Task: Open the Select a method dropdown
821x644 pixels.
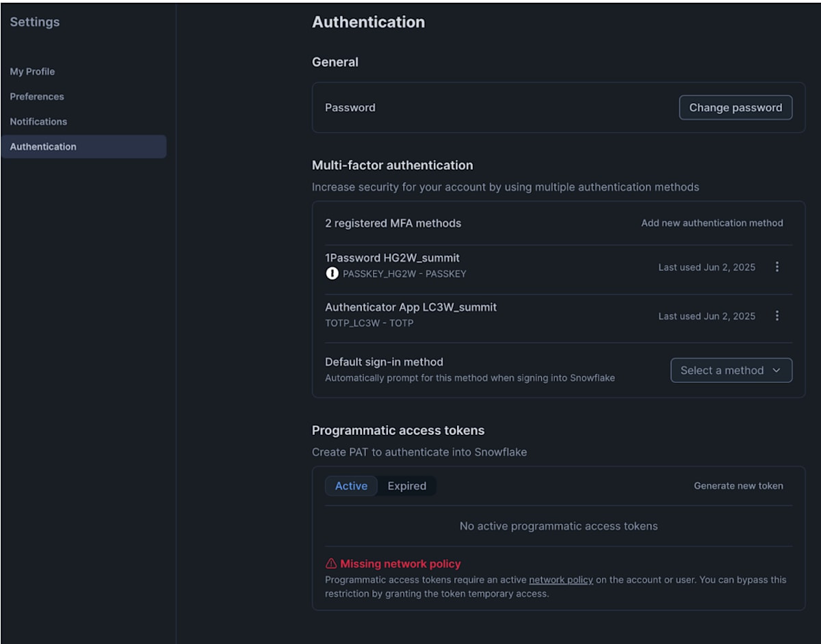Action: (731, 370)
